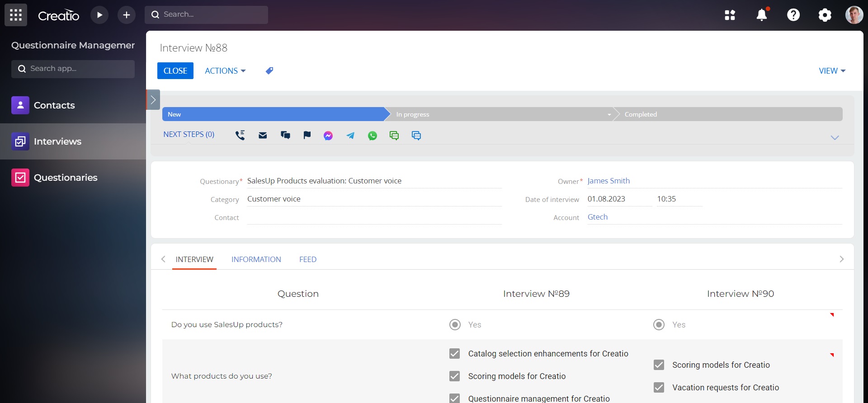Open the help question-mark icon
The width and height of the screenshot is (868, 403).
click(793, 15)
